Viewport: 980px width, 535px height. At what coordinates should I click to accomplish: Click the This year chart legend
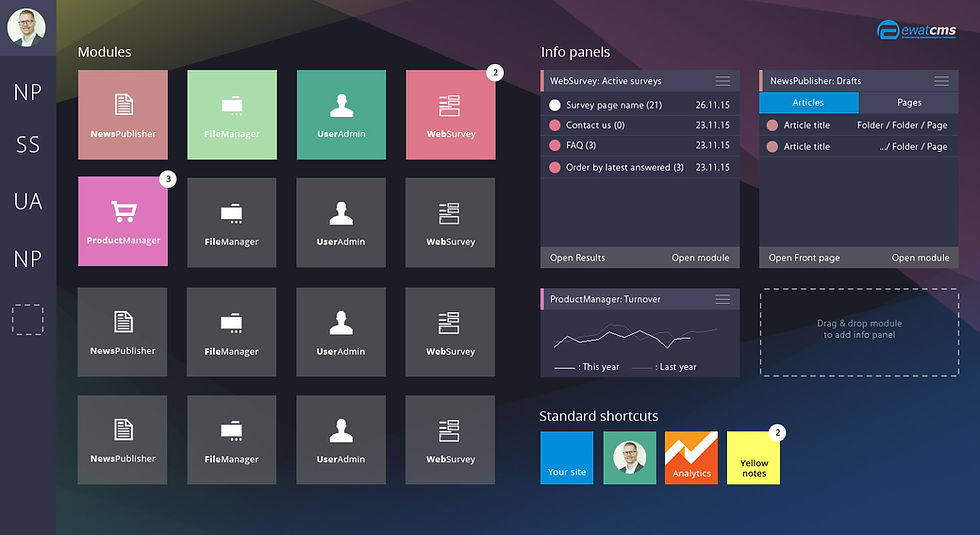[x=586, y=367]
